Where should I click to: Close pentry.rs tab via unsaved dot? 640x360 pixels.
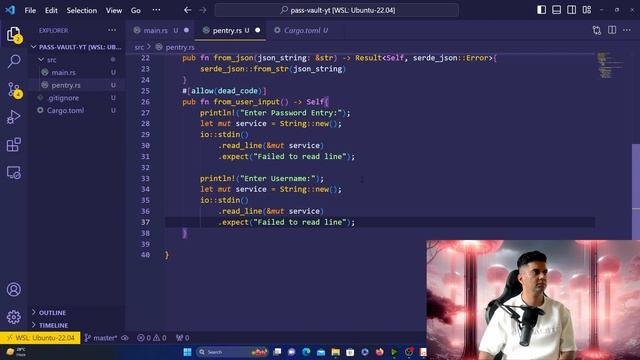coord(258,30)
